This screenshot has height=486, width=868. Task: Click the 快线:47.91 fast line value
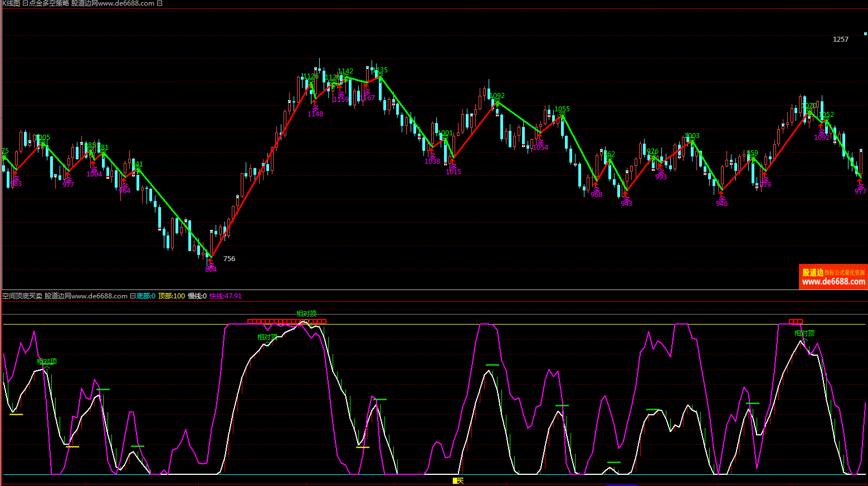click(x=226, y=296)
